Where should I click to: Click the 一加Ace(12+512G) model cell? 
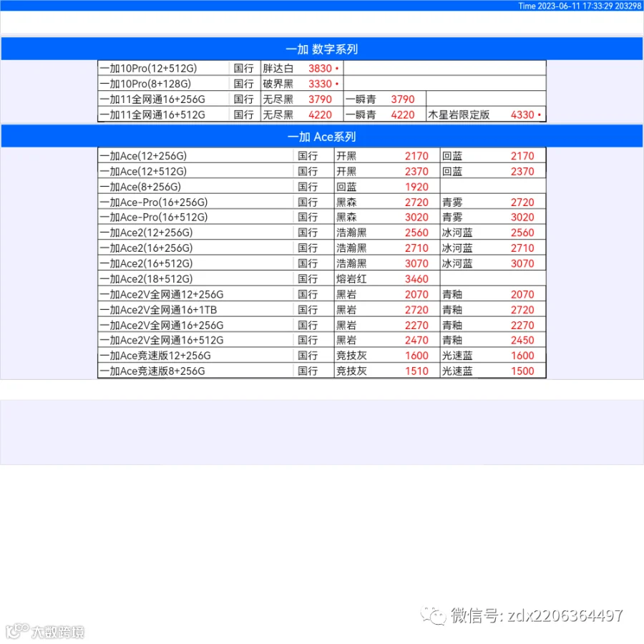point(195,171)
